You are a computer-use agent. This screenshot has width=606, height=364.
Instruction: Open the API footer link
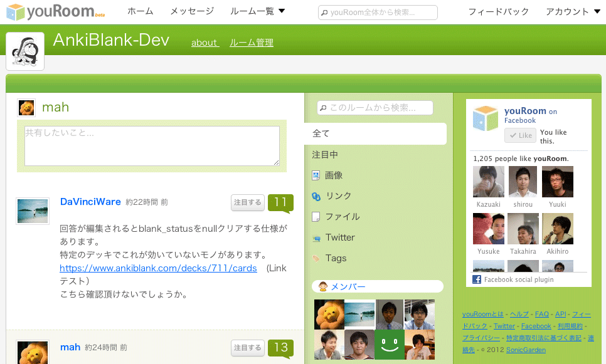tap(561, 315)
